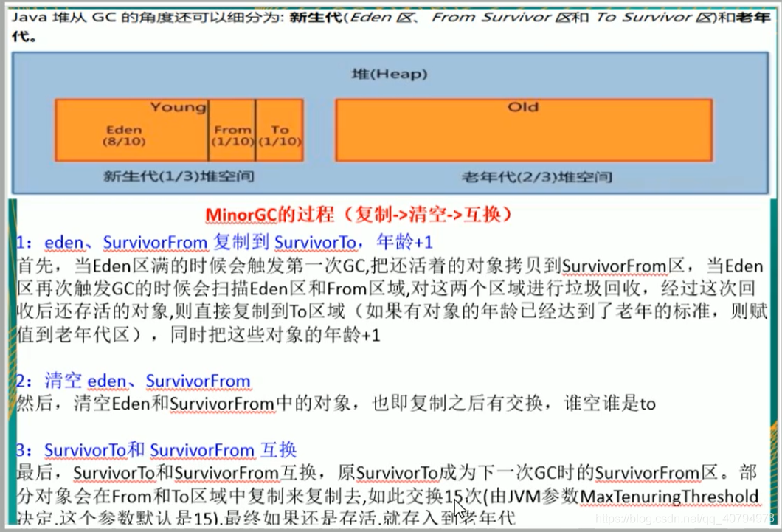Image resolution: width=782 pixels, height=532 pixels.
Task: Click the "Young" label above the blocks
Action: tap(177, 107)
